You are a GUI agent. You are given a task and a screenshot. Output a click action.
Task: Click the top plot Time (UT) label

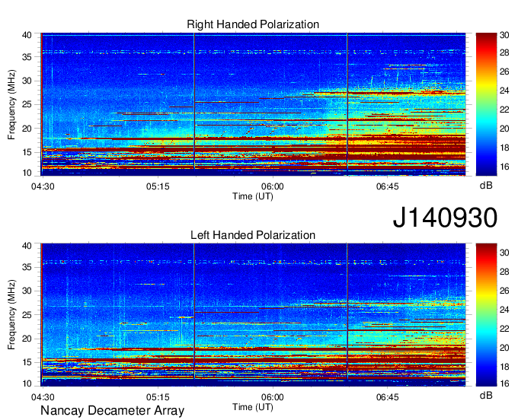pos(253,196)
